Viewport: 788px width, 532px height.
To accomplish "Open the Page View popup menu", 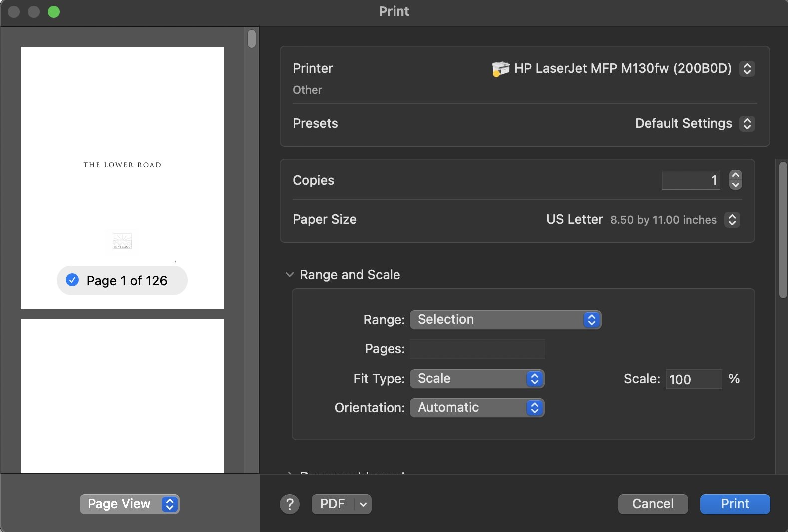I will tap(129, 504).
